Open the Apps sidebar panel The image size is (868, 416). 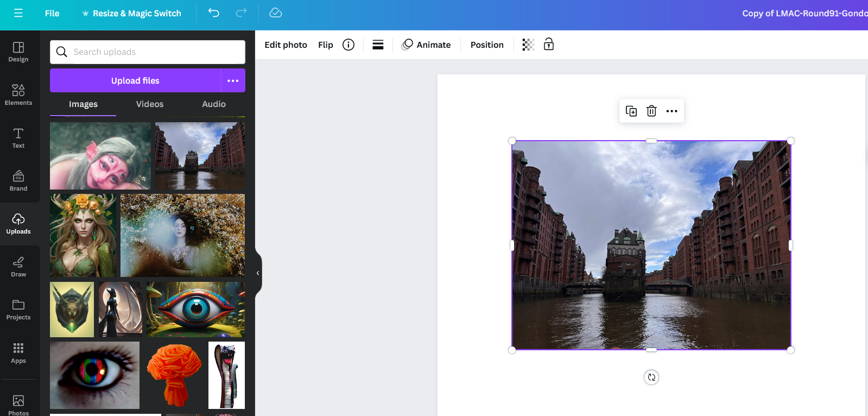click(18, 353)
